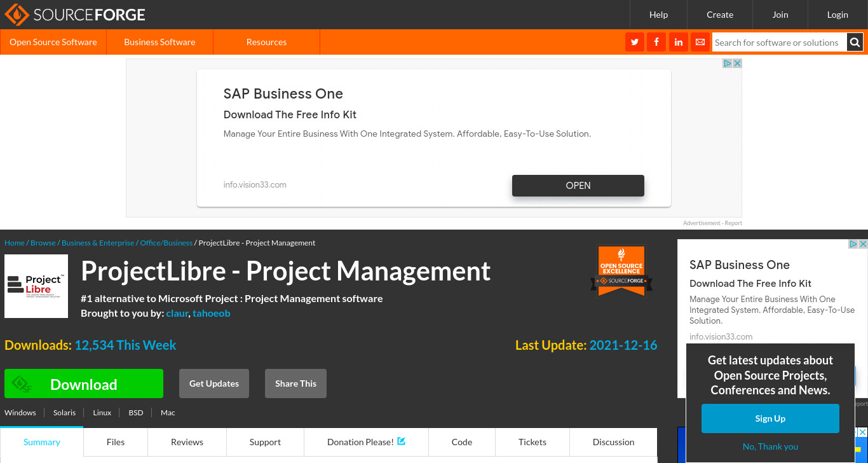868x463 pixels.
Task: Click the Sign Up button in popup
Action: (x=770, y=418)
